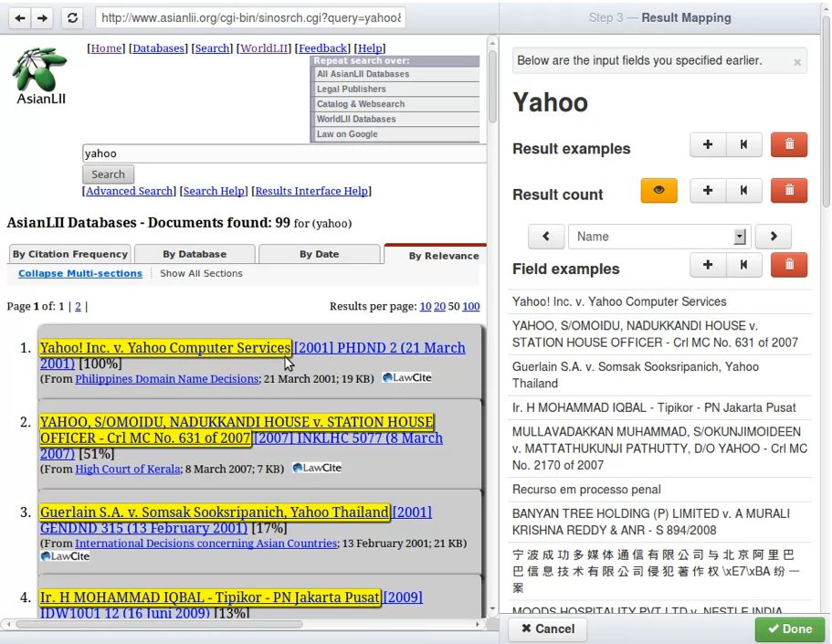Image resolution: width=832 pixels, height=644 pixels.
Task: Click Collapse Multi-sections link
Action: click(x=80, y=273)
